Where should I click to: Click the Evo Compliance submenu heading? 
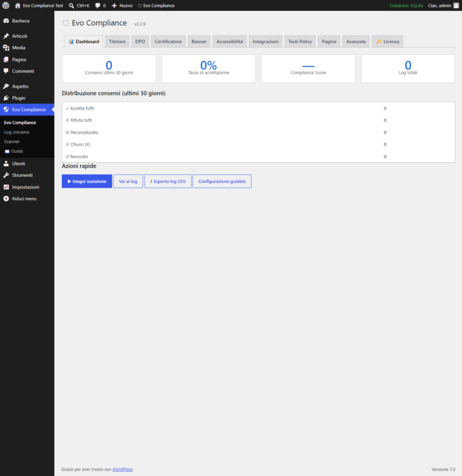[20, 122]
